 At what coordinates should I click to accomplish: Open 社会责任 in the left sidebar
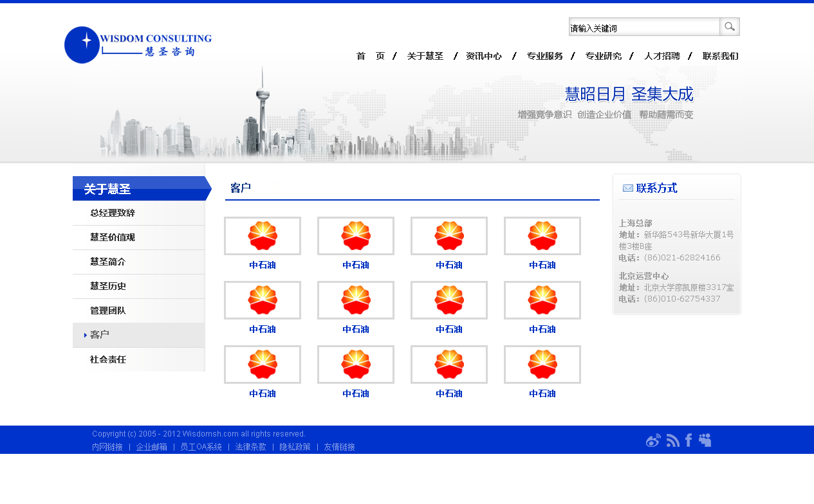click(x=108, y=360)
